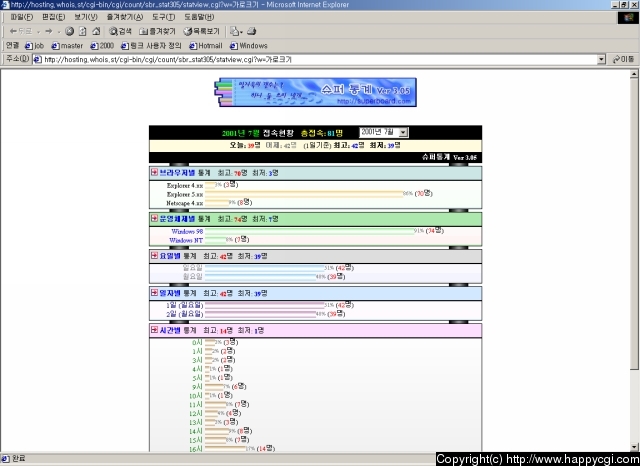Expand the 운영체제별 통계 plus icon
This screenshot has width=640, height=466.
154,218
